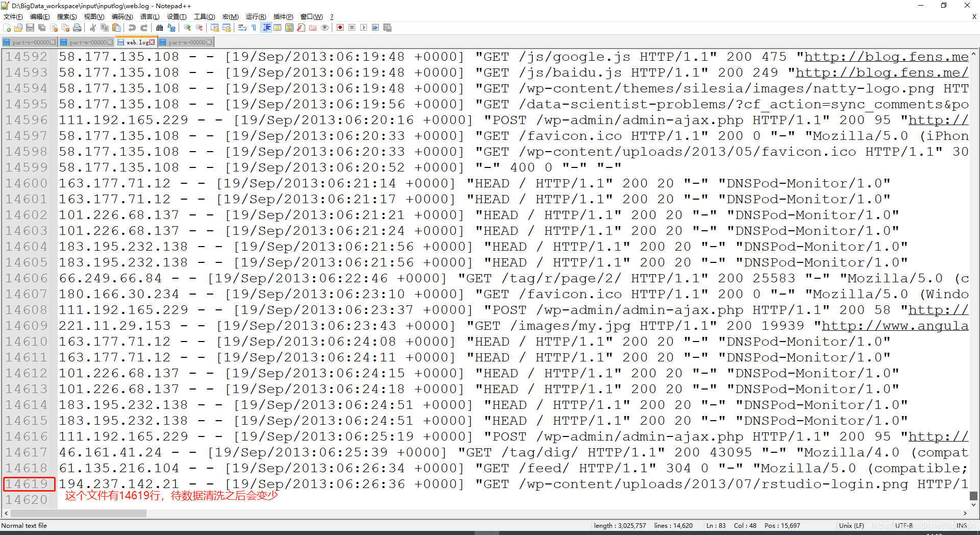Follow http://blog.fens.me link on line 14592
Screen dimensions: 980x535
click(x=887, y=57)
